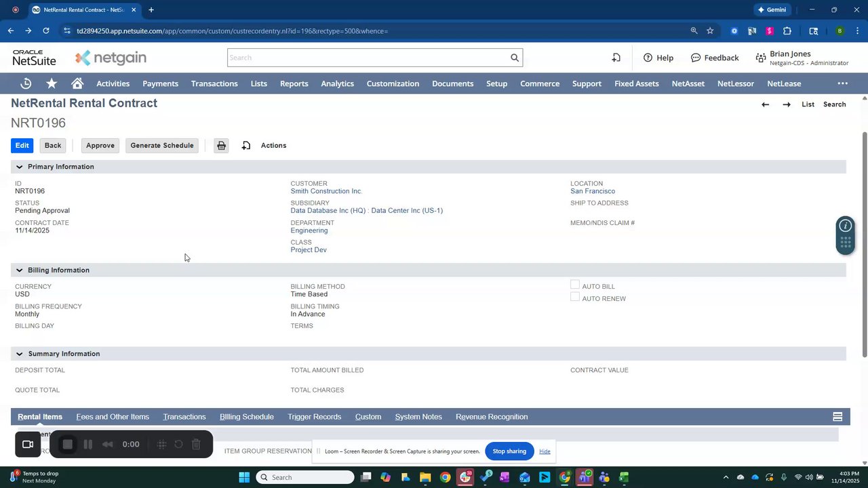Viewport: 868px width, 488px height.
Task: Show hidden system tray icons chevron
Action: (x=726, y=477)
